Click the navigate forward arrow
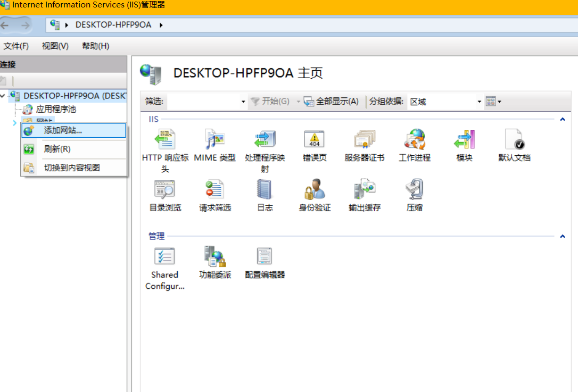Viewport: 578px width, 392px height. coord(25,25)
